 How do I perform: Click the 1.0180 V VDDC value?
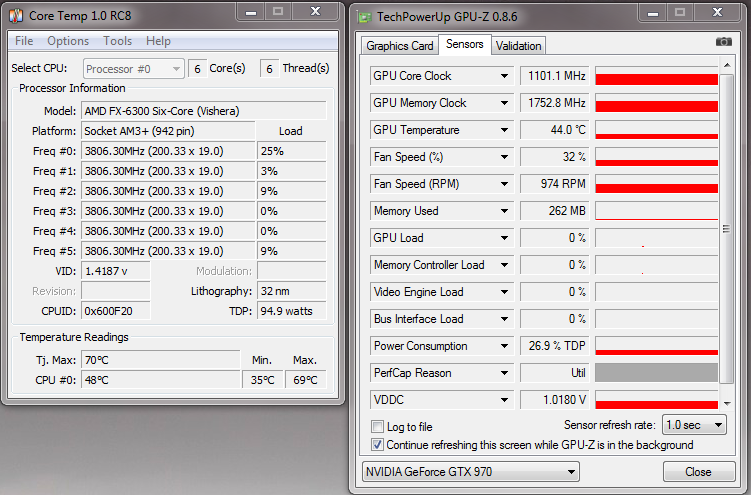tap(555, 400)
